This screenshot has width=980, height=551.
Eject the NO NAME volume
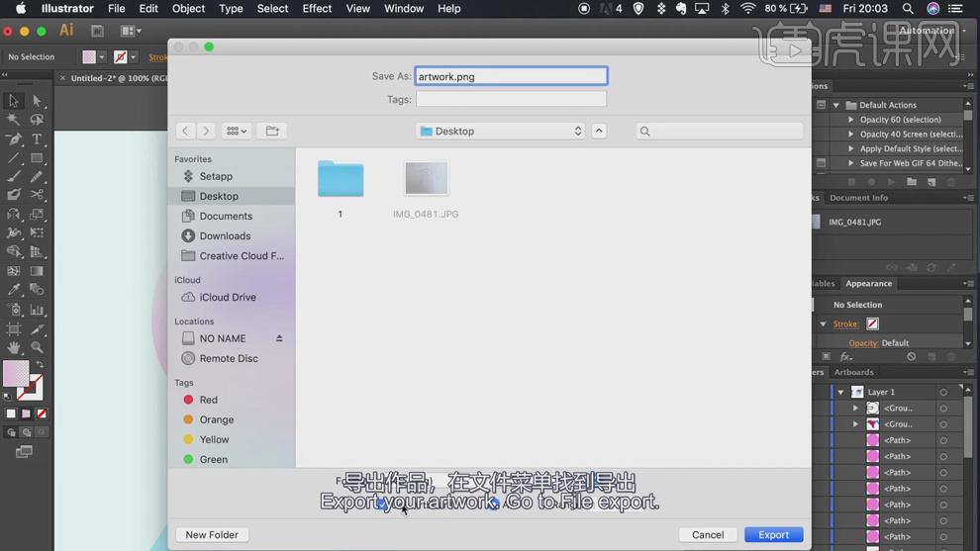[279, 338]
